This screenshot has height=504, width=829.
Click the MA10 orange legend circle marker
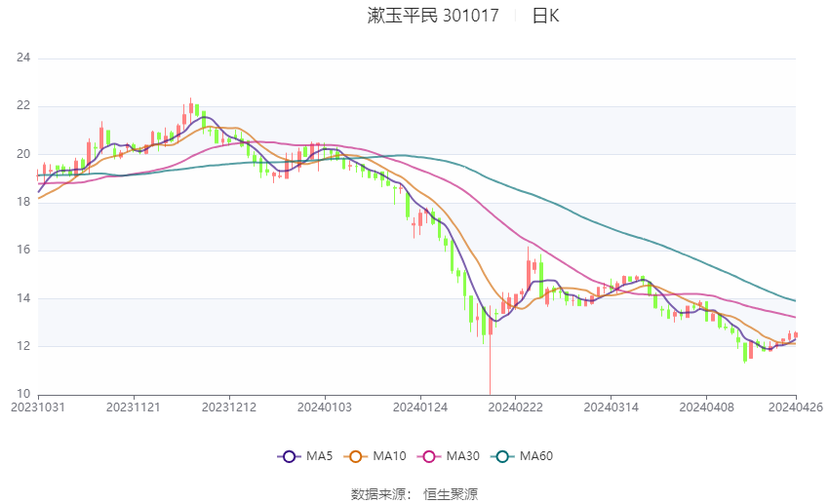click(x=357, y=456)
